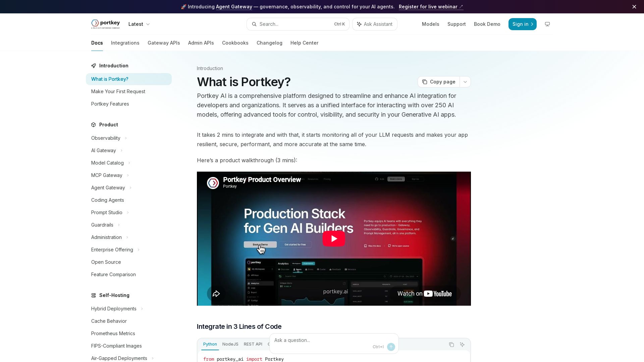Open Register for live webinar link
Viewport: 644px width, 362px height.
pos(431,7)
